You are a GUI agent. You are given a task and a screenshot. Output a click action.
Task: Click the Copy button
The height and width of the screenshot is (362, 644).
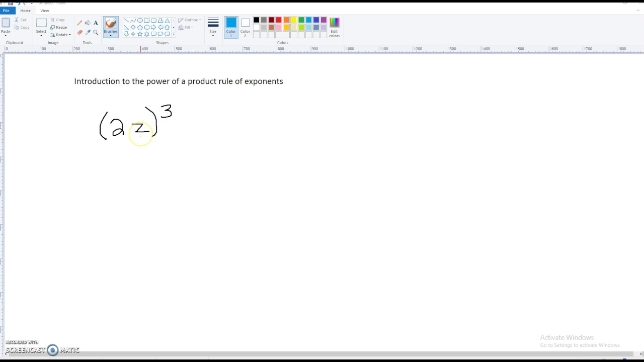pos(21,27)
